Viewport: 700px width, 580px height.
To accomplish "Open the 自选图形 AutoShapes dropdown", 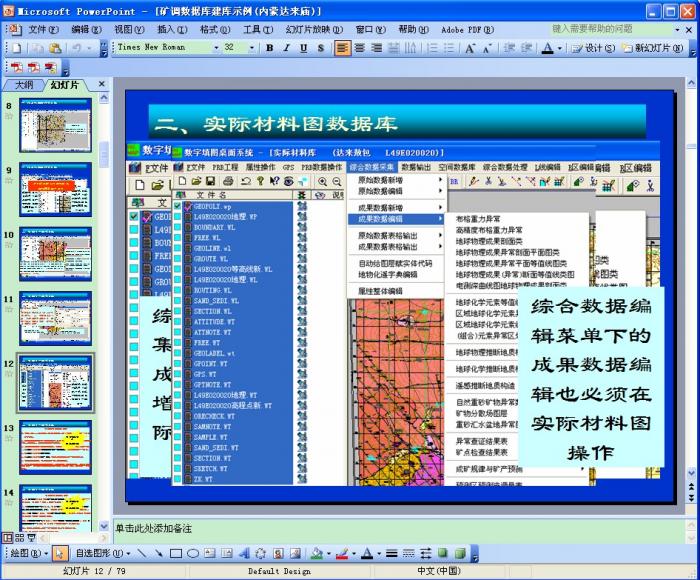I will pyautogui.click(x=101, y=553).
